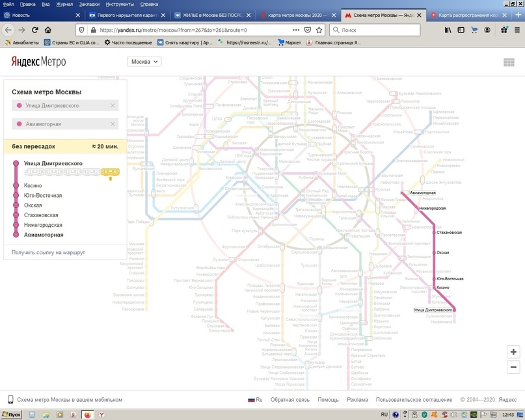The height and width of the screenshot is (420, 525).
Task: Open a new browser tab with plus
Action: tap(518, 15)
